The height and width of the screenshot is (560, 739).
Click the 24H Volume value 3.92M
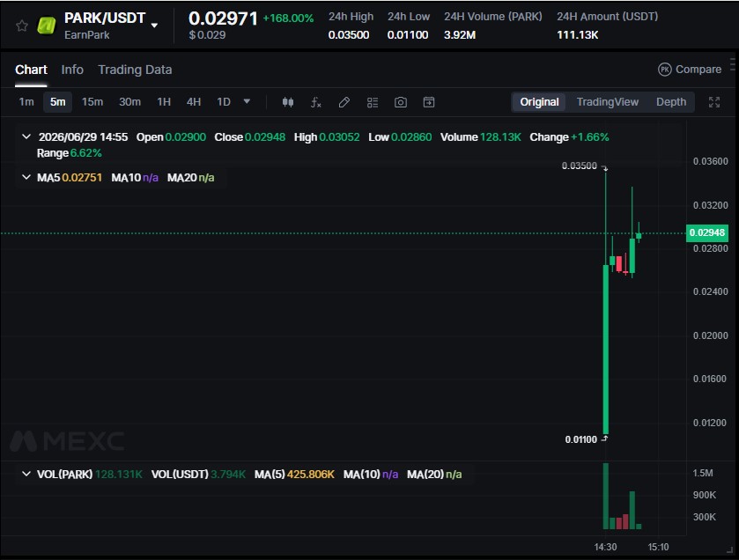(x=460, y=35)
